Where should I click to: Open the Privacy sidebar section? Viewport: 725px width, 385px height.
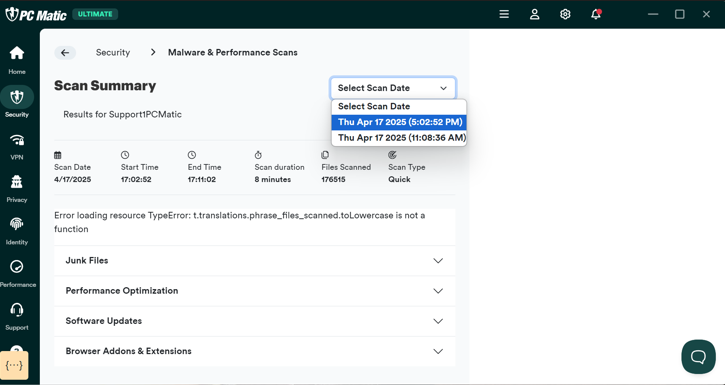[17, 189]
